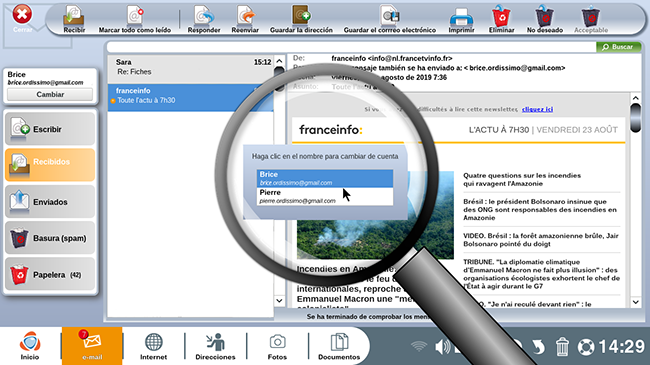The height and width of the screenshot is (365, 650).
Task: Open the Enviados folder
Action: (x=50, y=202)
